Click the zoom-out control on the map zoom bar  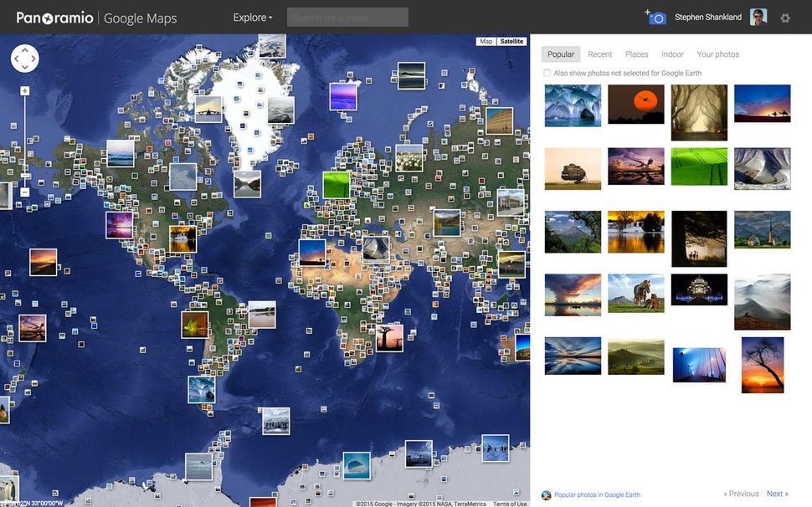(24, 191)
